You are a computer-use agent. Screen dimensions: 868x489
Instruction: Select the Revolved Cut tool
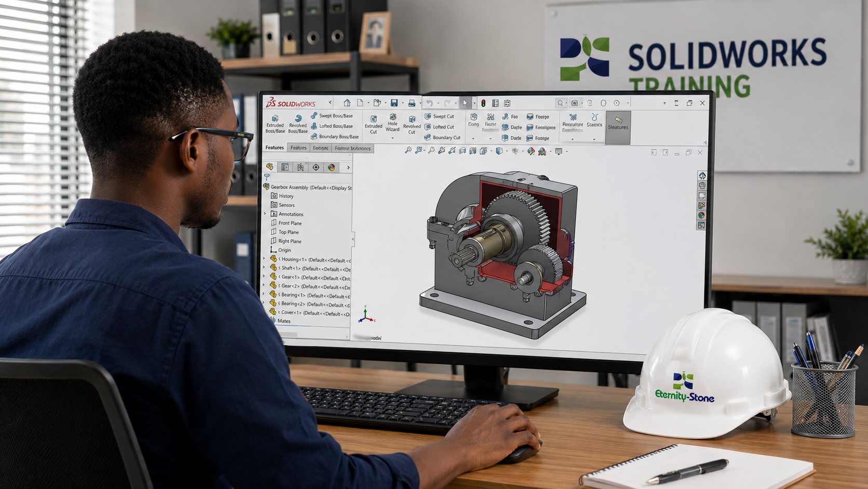pyautogui.click(x=412, y=125)
